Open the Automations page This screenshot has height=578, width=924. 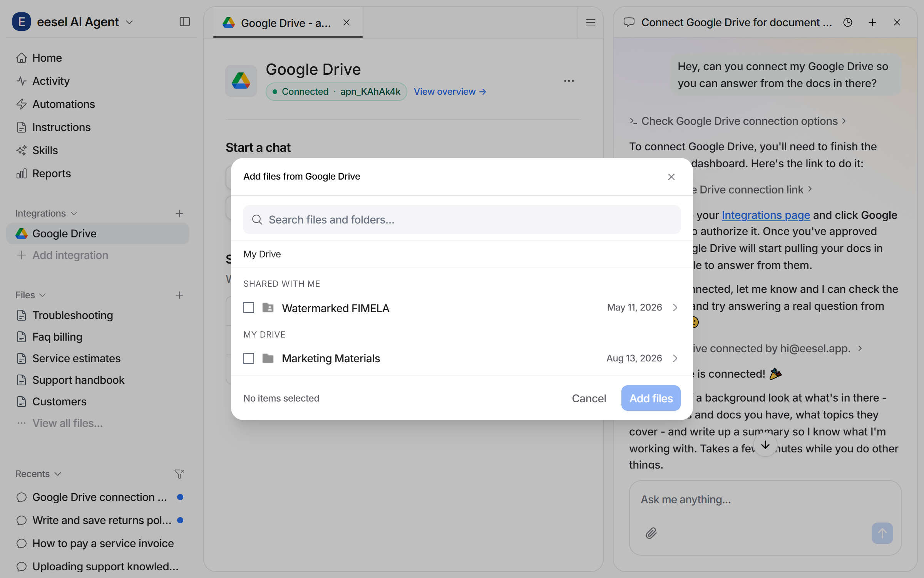[98, 104]
